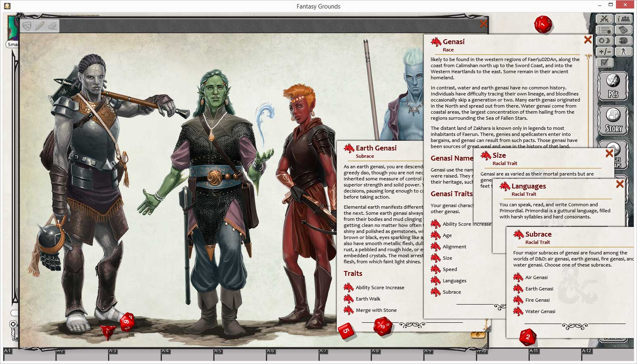
Task: Open the Alignment trait in Genasi Traits
Action: point(454,247)
